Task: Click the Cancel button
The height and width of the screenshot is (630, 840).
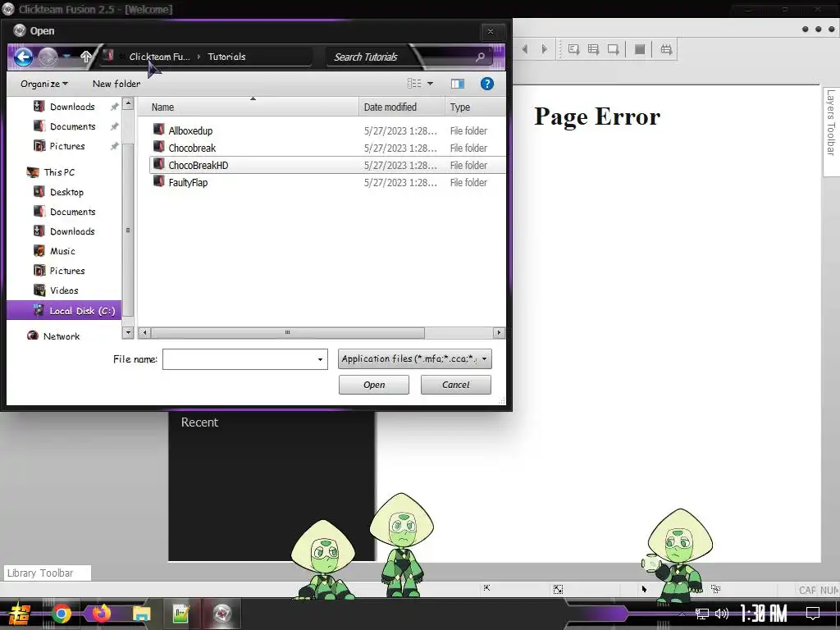Action: click(456, 385)
